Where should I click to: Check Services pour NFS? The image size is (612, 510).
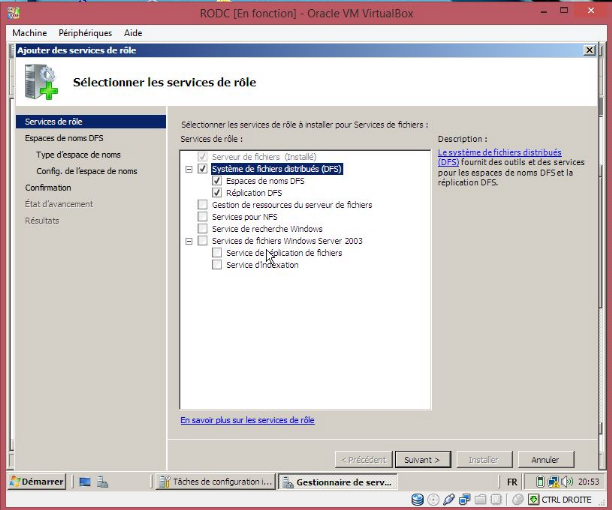click(202, 217)
